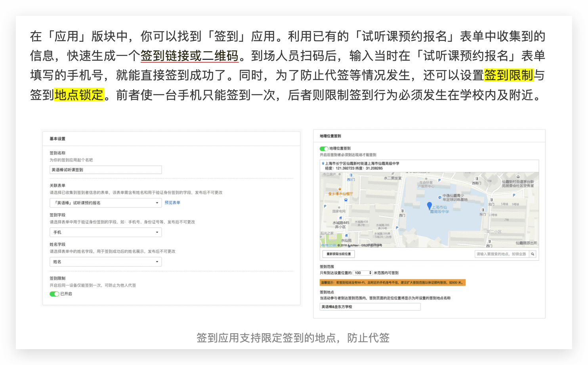This screenshot has height=365, width=588.
Task: Click the highlighted 地点锁定 text
Action: coord(79,95)
